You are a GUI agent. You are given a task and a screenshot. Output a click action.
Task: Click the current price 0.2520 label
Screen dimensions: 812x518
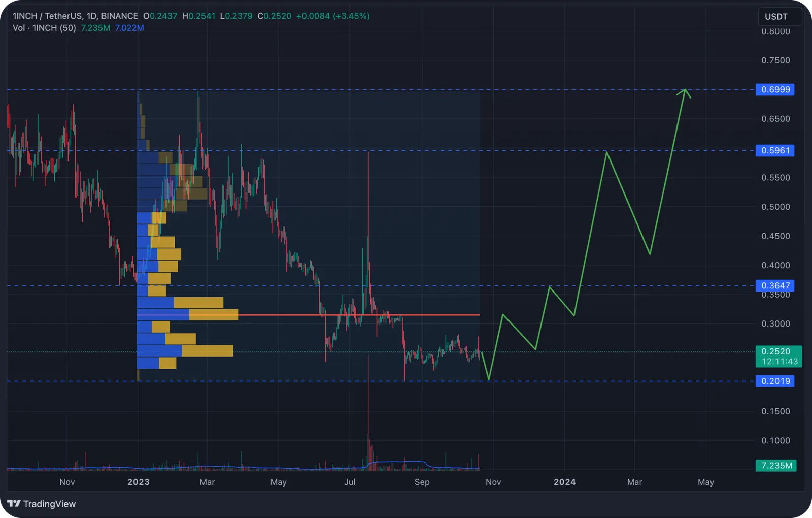779,357
